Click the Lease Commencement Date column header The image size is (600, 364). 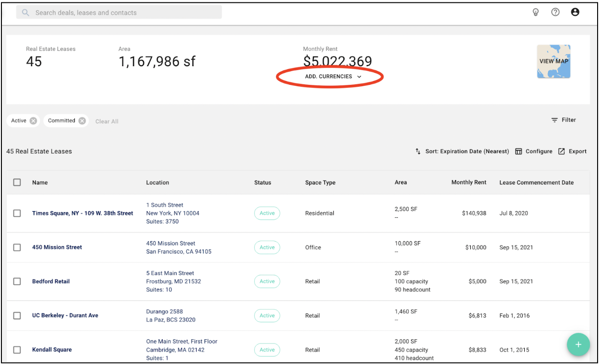[x=537, y=182]
